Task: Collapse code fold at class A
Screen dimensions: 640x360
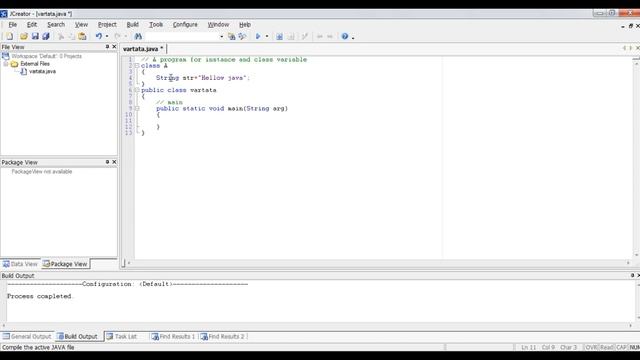Action: [137, 66]
